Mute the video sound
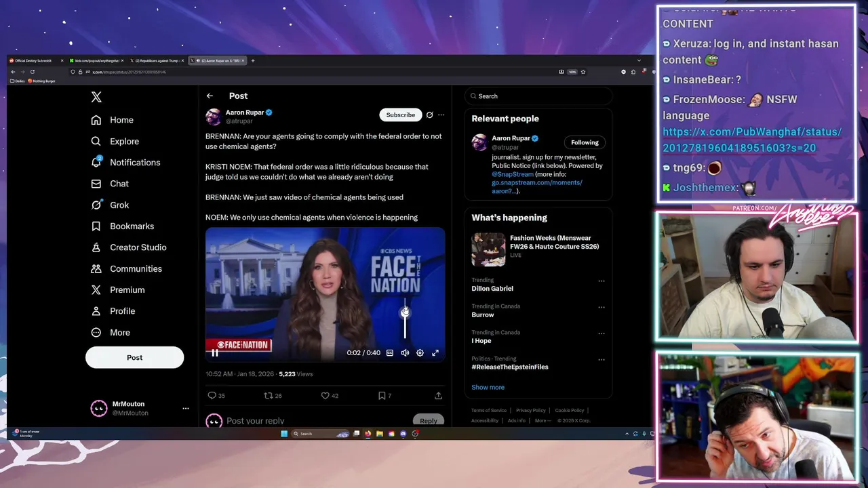The width and height of the screenshot is (868, 488). (x=405, y=352)
